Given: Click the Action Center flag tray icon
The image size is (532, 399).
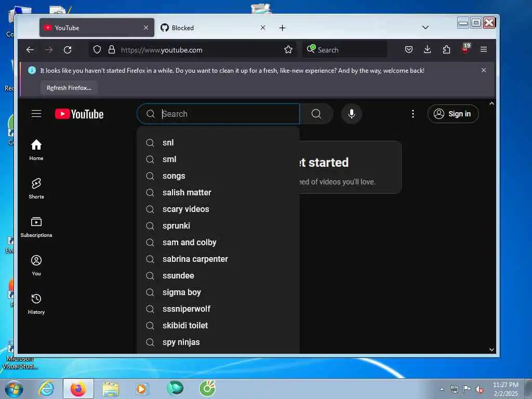Looking at the screenshot, I should [467, 389].
